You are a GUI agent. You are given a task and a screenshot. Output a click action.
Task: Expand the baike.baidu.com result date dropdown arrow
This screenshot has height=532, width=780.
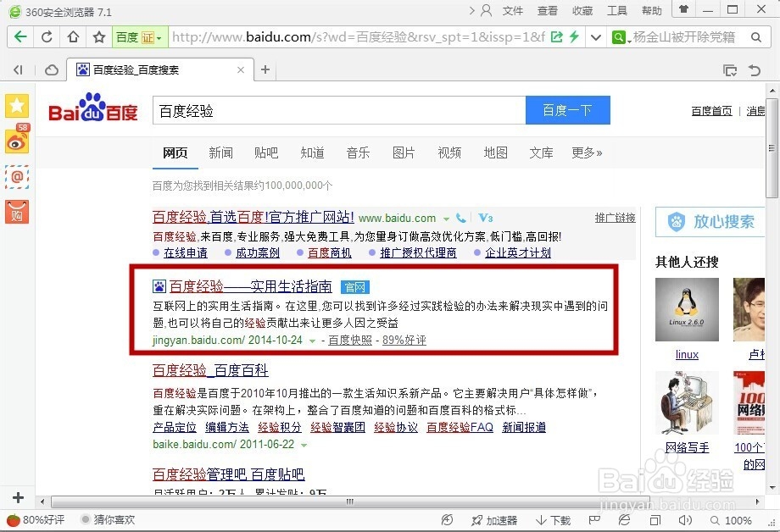coord(304,444)
